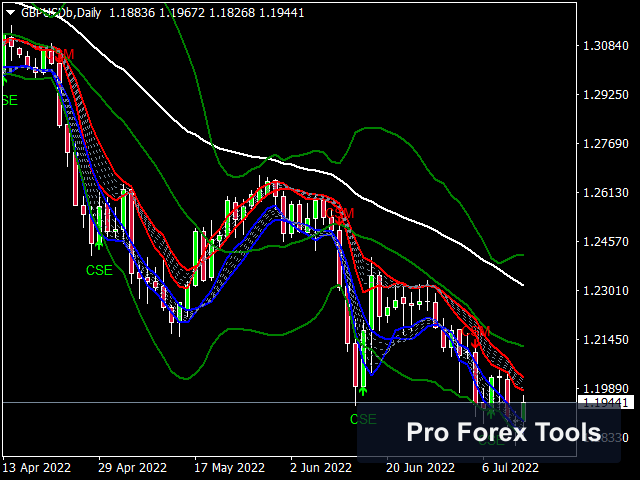Select the green CSE label of late April
Screen dimensions: 640x480
(x=99, y=270)
